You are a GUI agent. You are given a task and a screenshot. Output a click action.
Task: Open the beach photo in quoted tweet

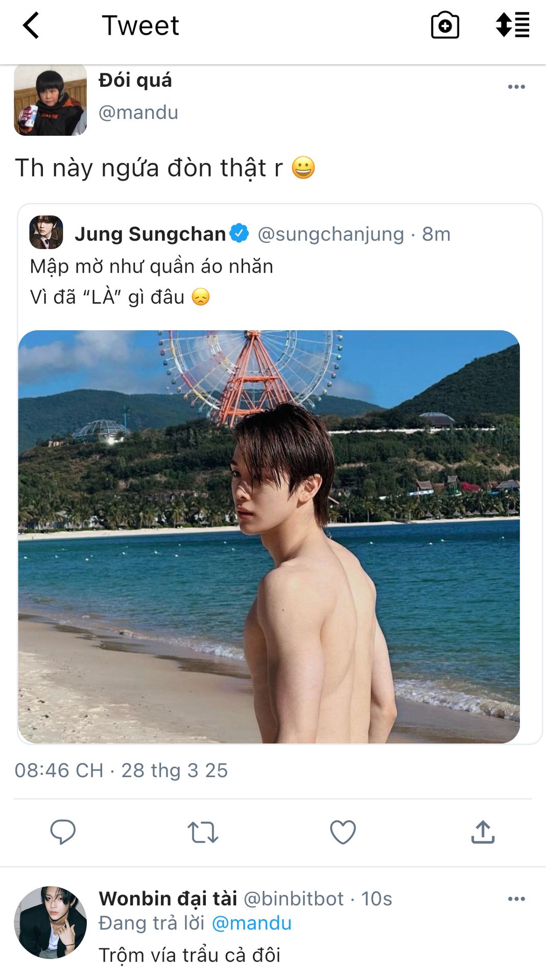tap(269, 536)
